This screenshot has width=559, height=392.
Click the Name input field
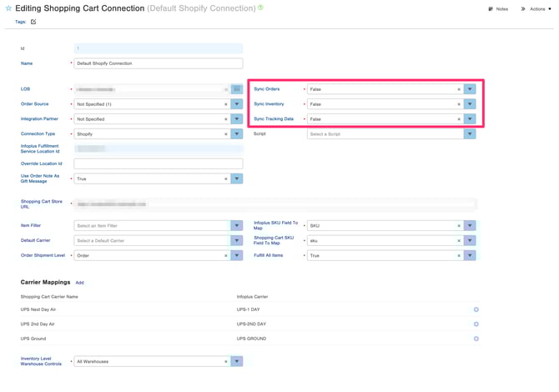[x=158, y=63]
